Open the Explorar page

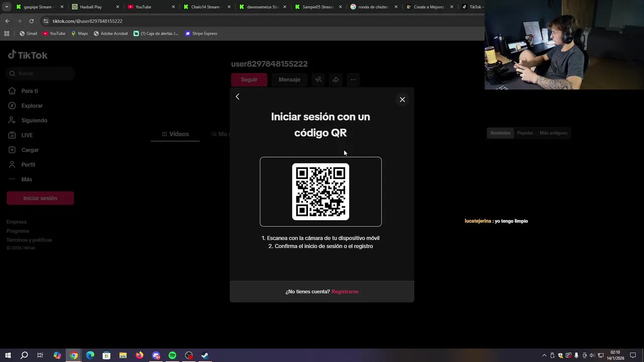[x=32, y=106]
